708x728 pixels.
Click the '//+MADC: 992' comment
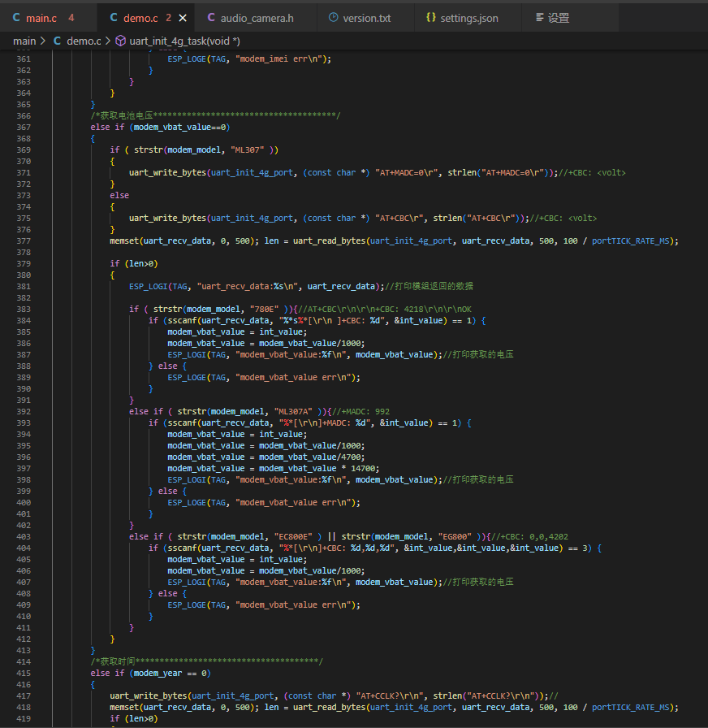360,412
